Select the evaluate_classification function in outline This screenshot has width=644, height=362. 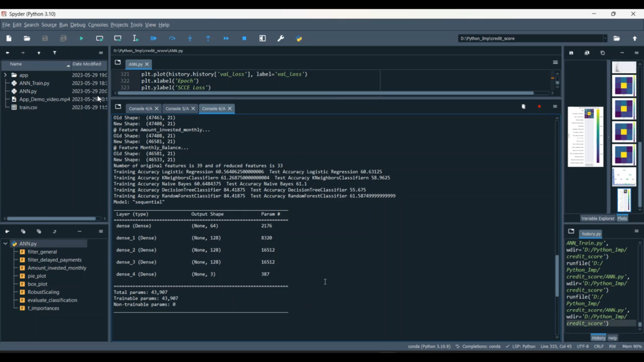coord(52,300)
